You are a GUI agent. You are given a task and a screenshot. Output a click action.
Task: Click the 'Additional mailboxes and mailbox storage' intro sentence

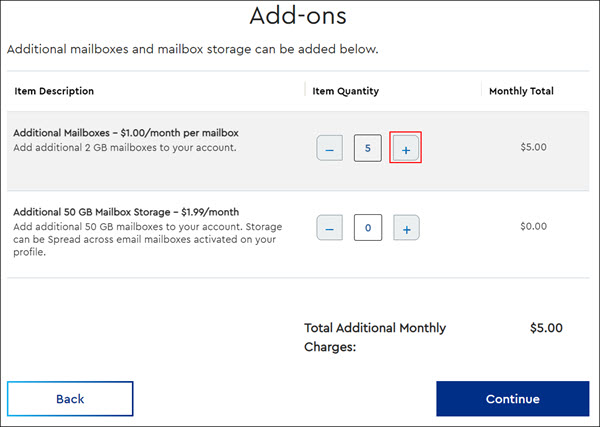(x=192, y=49)
